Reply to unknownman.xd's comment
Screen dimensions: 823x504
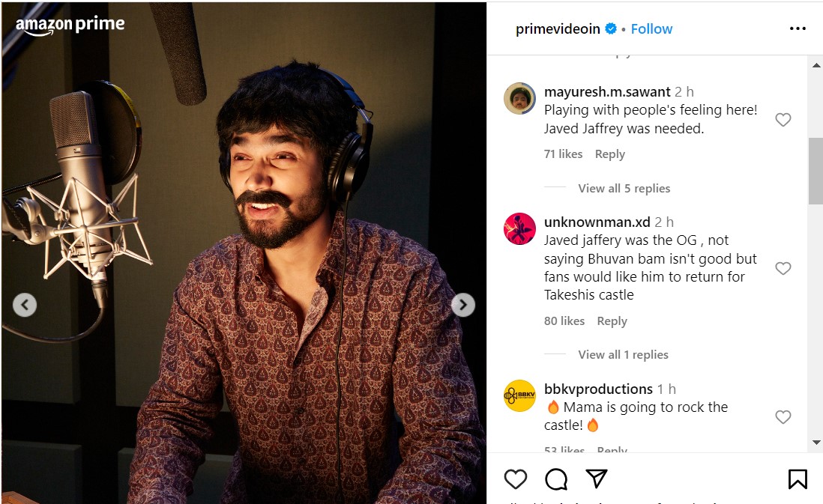pos(612,321)
